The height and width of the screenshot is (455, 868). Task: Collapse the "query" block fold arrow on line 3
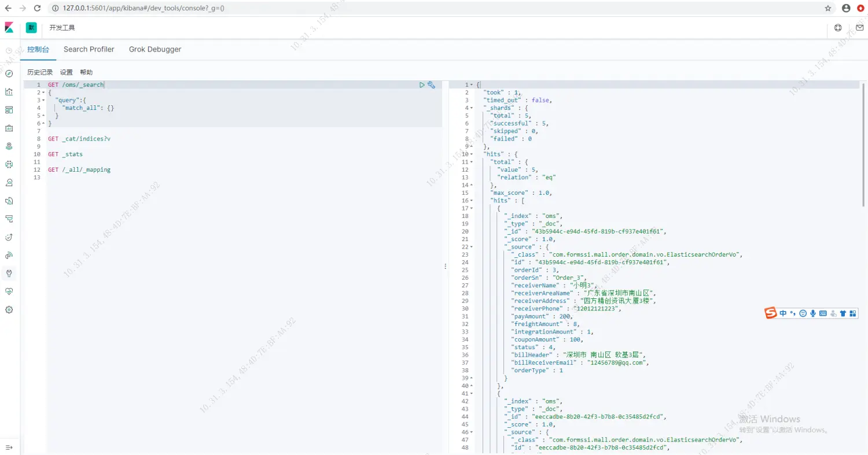click(43, 101)
